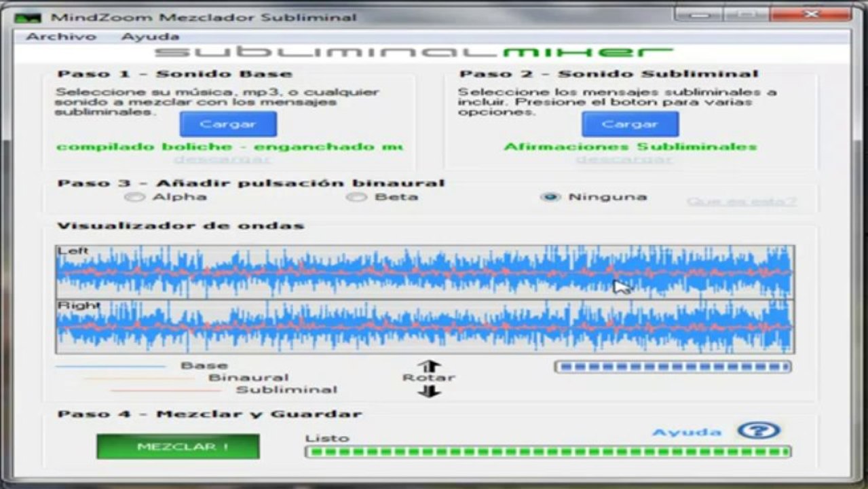Click the Ayuda link near question mark

click(x=687, y=432)
